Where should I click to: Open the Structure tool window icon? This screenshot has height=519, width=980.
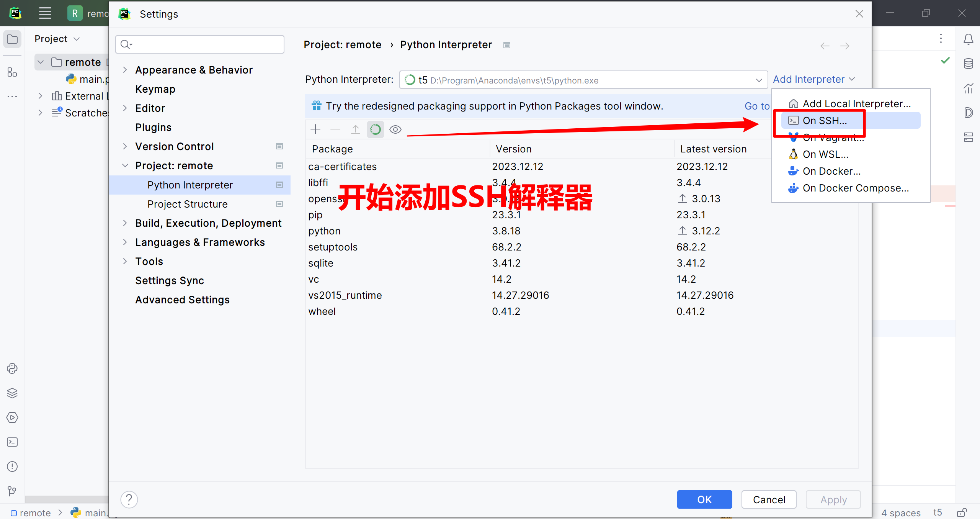12,72
